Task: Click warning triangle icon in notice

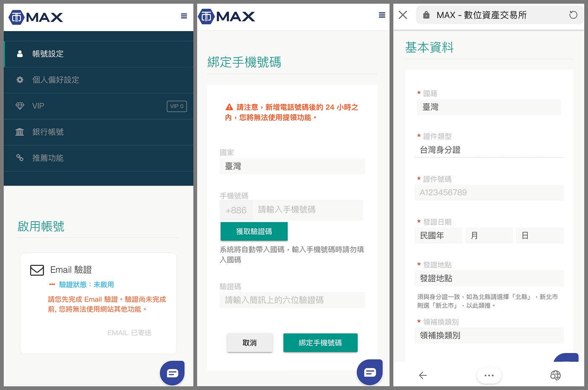Action: pyautogui.click(x=229, y=107)
